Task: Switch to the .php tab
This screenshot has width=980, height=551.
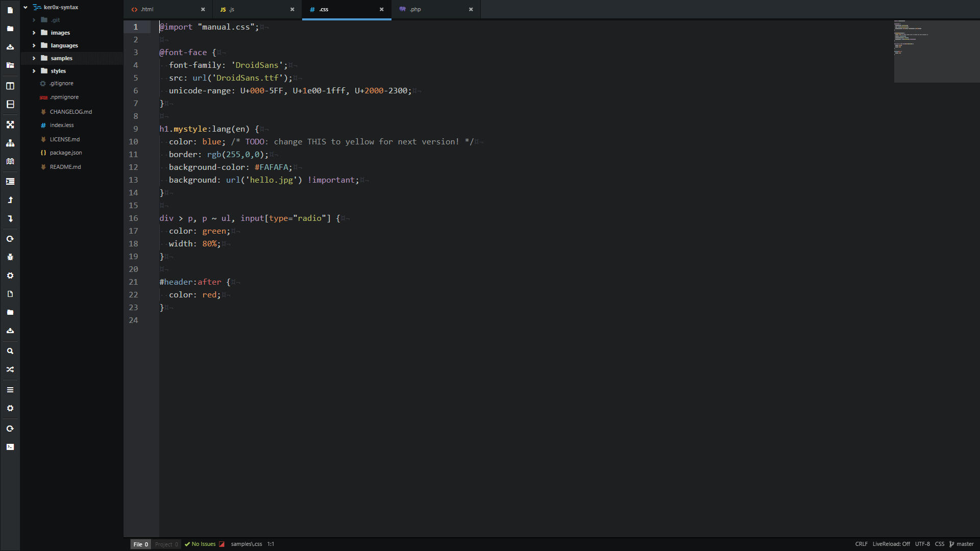Action: pyautogui.click(x=436, y=10)
